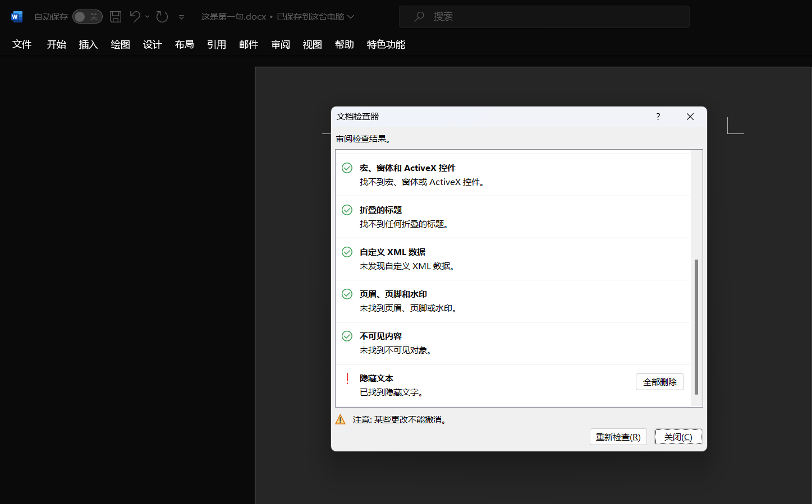
Task: Click the Save disk icon
Action: pyautogui.click(x=116, y=17)
